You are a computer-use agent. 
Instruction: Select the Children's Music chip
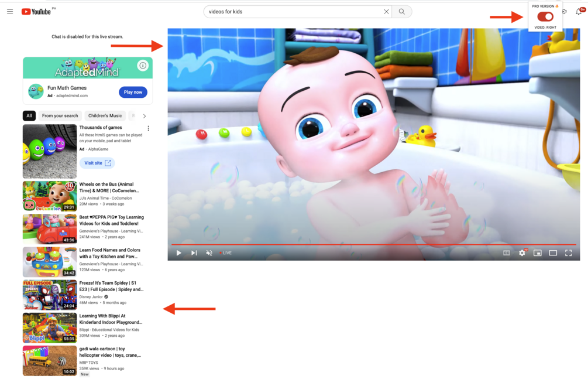(x=105, y=115)
